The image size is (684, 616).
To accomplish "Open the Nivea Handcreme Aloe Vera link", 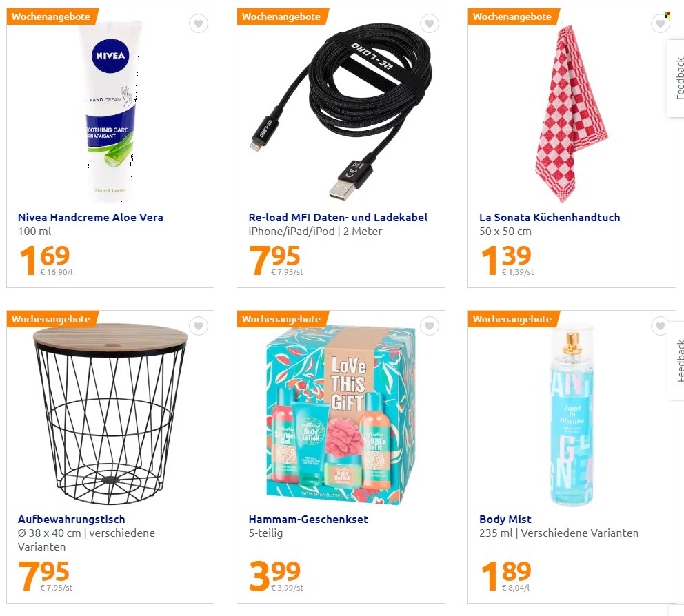I will point(90,217).
